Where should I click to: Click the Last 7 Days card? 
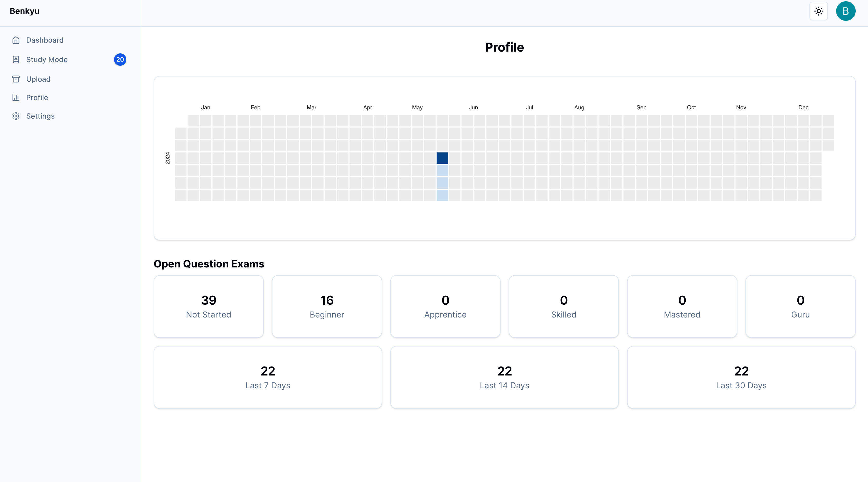coord(268,377)
